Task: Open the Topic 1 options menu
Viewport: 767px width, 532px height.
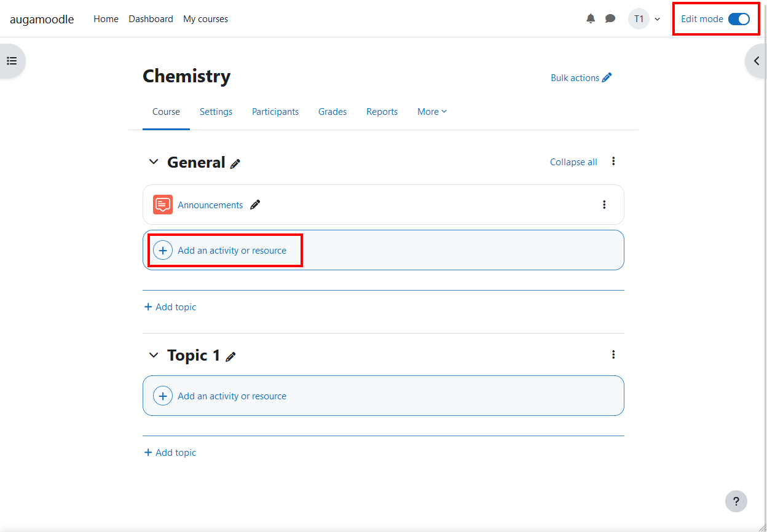Action: point(613,354)
